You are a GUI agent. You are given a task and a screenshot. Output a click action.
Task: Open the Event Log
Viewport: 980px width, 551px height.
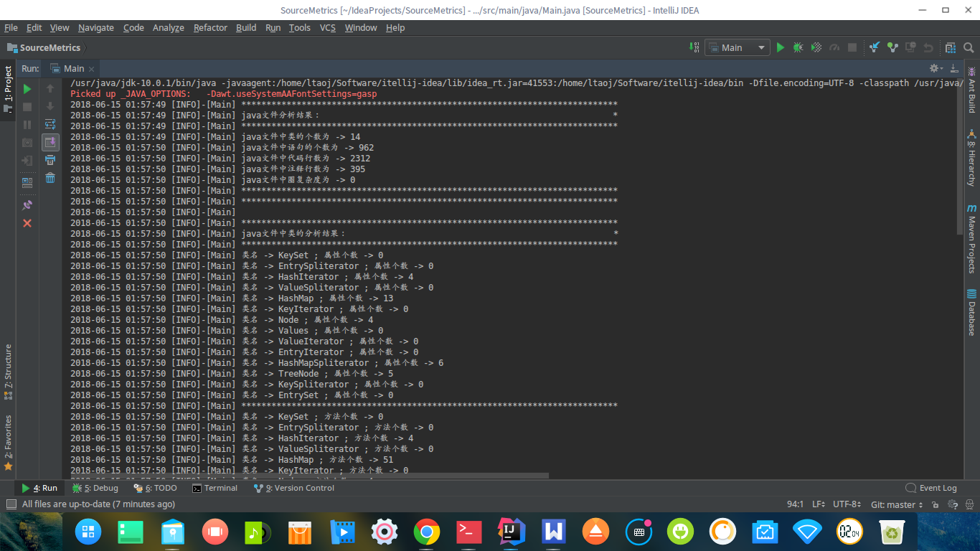[931, 488]
